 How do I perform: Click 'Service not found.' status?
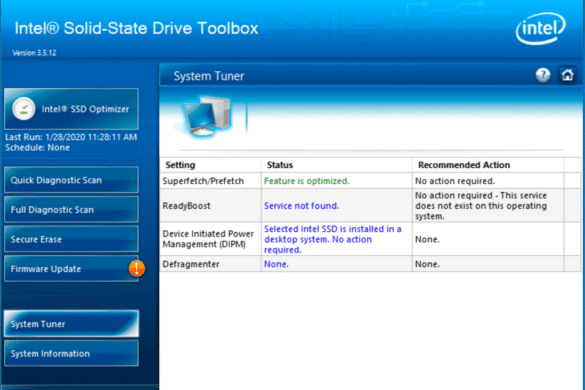point(301,206)
